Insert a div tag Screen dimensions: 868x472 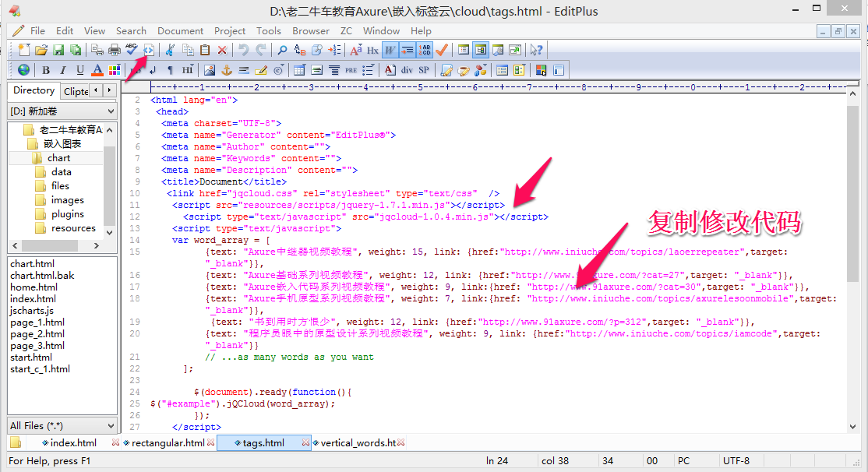click(407, 70)
